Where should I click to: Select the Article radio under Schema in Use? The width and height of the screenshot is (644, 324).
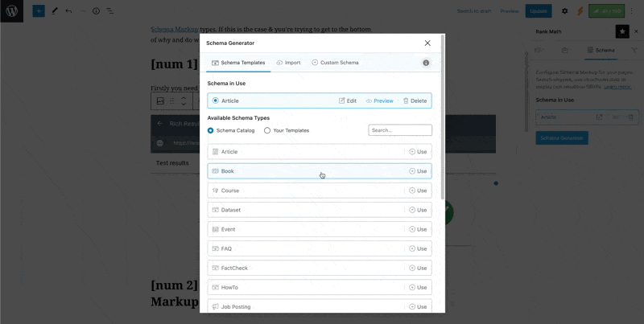coord(215,100)
